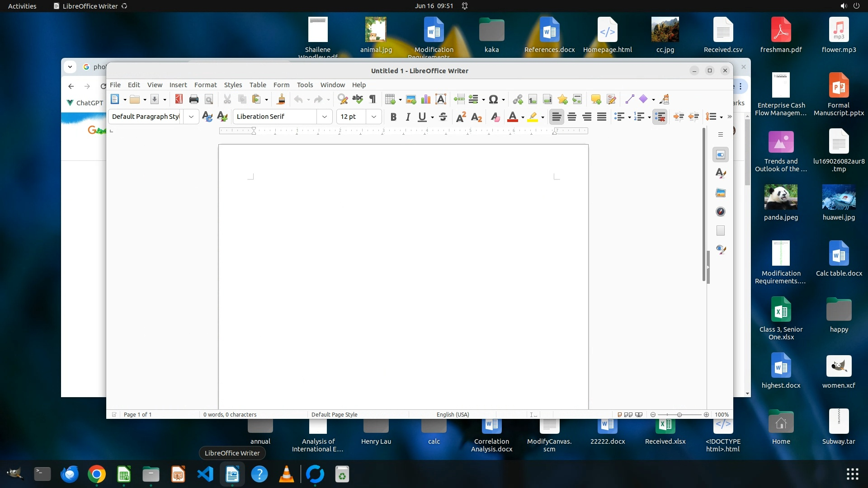Click the Print document icon
Image resolution: width=868 pixels, height=488 pixels.
[x=194, y=99]
